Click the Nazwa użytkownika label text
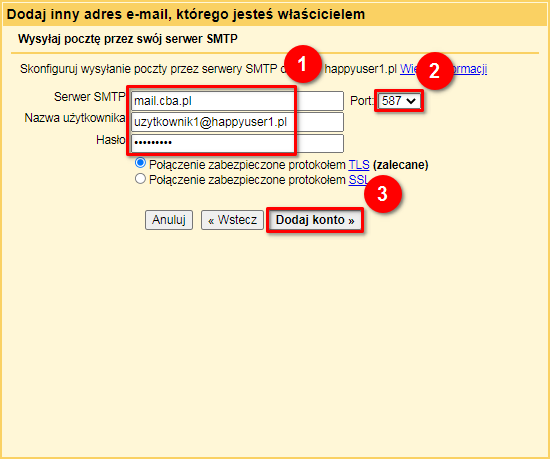Image resolution: width=550 pixels, height=459 pixels. point(75,118)
